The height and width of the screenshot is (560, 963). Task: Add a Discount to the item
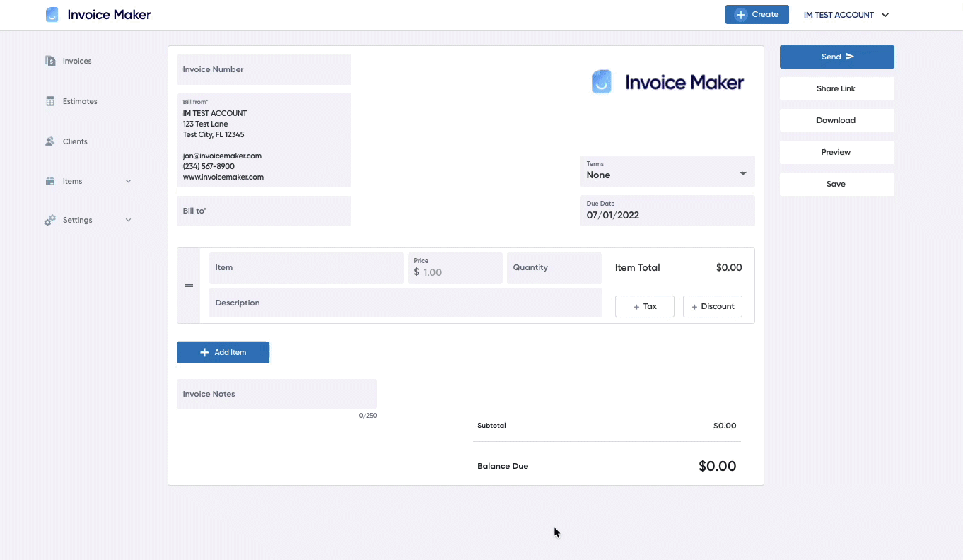(x=713, y=306)
